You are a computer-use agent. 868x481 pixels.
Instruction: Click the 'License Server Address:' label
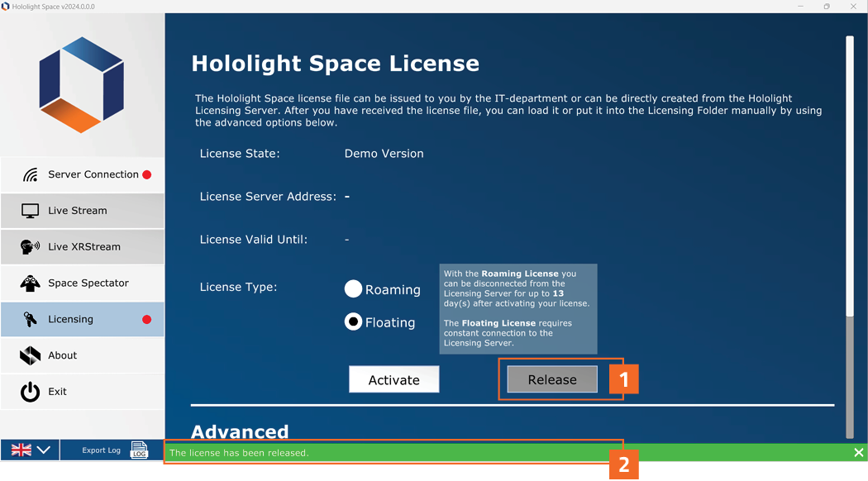pyautogui.click(x=268, y=197)
